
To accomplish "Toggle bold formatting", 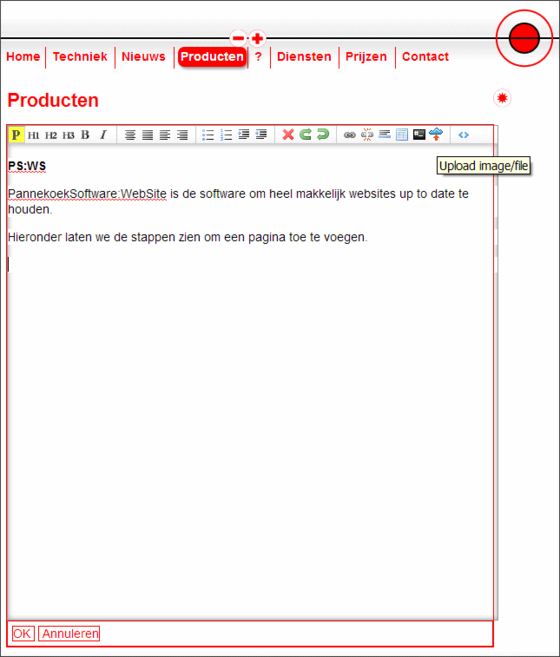I will click(x=85, y=135).
